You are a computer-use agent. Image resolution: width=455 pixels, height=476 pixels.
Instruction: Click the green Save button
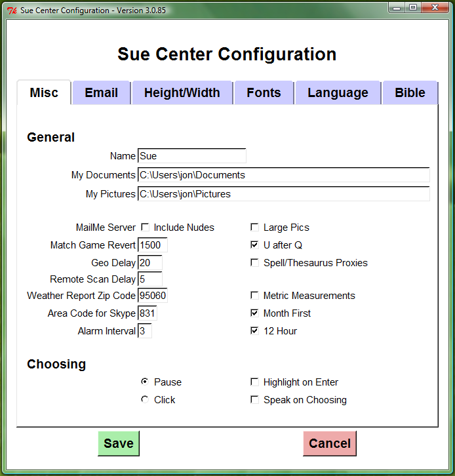[x=119, y=443]
